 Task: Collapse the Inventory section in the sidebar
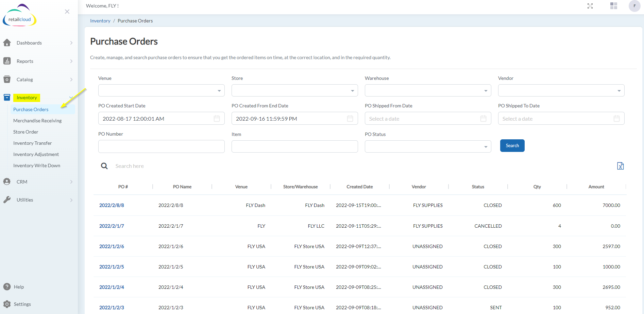point(71,97)
